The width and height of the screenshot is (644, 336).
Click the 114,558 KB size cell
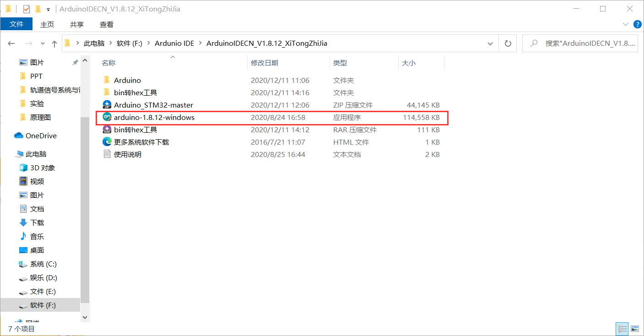[x=421, y=117]
